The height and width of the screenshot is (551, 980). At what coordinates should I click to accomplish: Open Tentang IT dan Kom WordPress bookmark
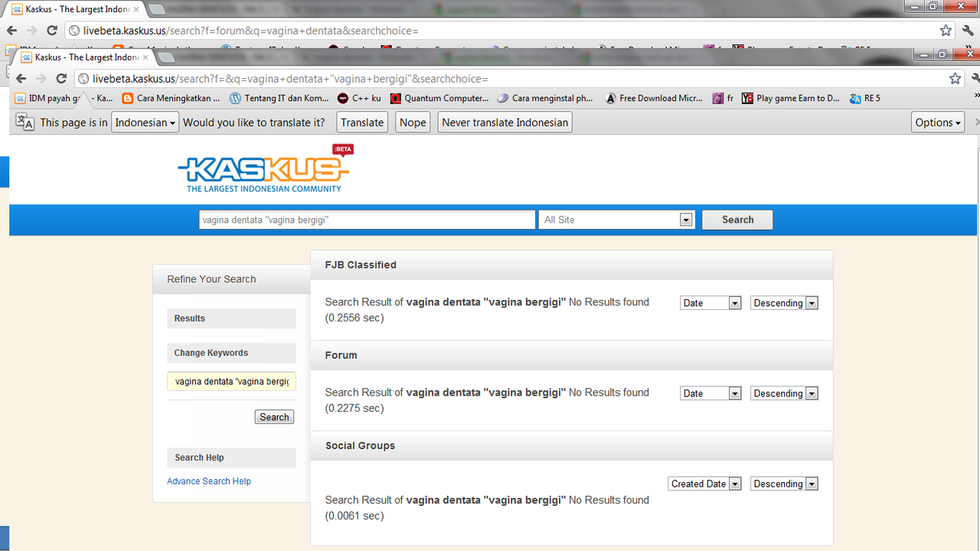279,98
